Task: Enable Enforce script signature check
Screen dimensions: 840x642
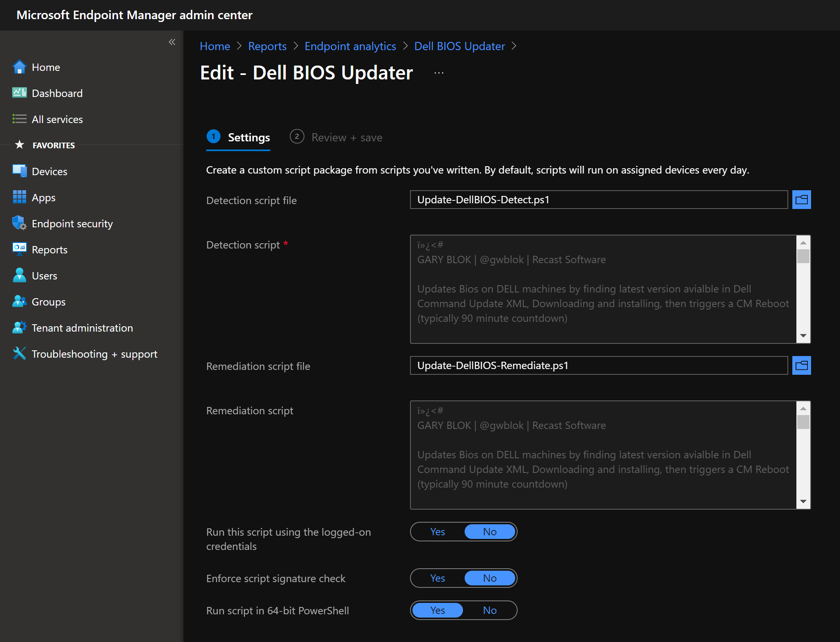Action: [x=437, y=578]
